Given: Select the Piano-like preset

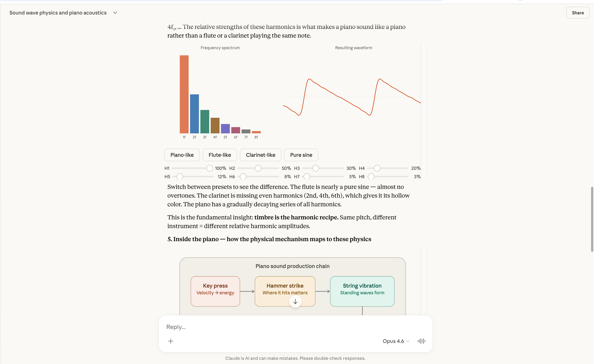Looking at the screenshot, I should pos(182,155).
